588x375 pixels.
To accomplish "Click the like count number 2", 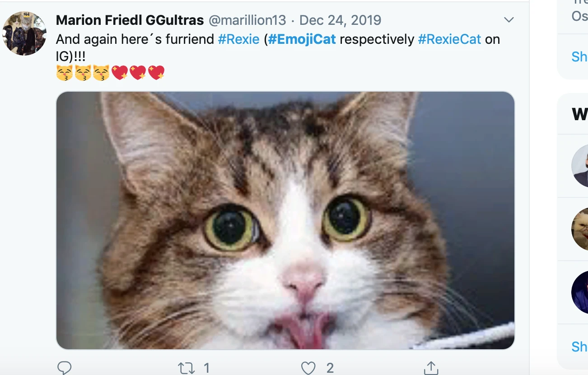I will pyautogui.click(x=330, y=368).
